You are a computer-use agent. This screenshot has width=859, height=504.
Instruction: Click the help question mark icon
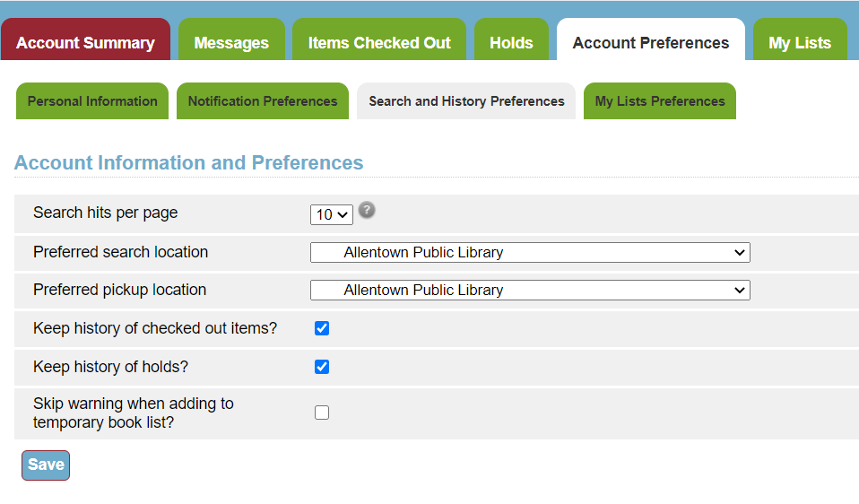pos(367,210)
